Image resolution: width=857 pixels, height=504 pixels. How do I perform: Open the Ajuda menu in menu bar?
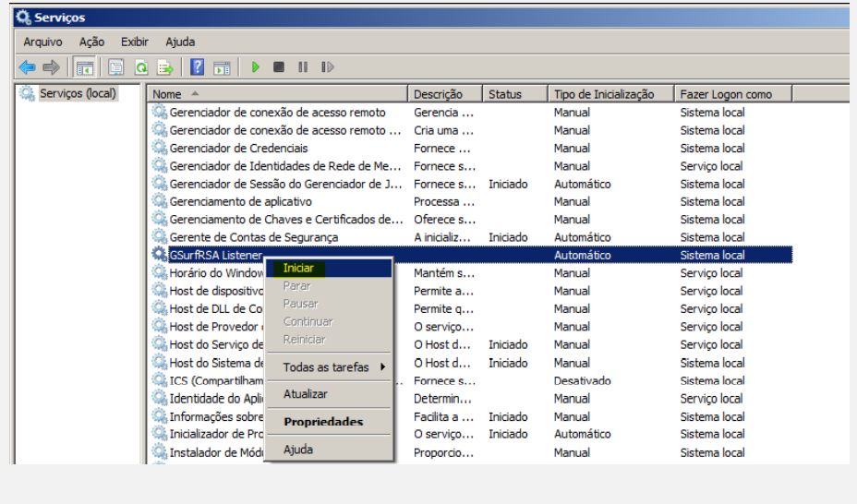click(x=180, y=42)
